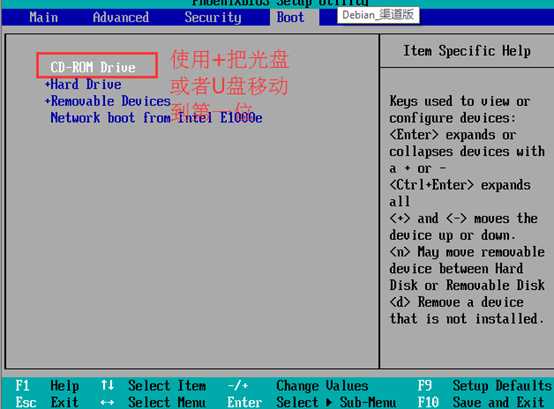Open the Security tab

213,18
